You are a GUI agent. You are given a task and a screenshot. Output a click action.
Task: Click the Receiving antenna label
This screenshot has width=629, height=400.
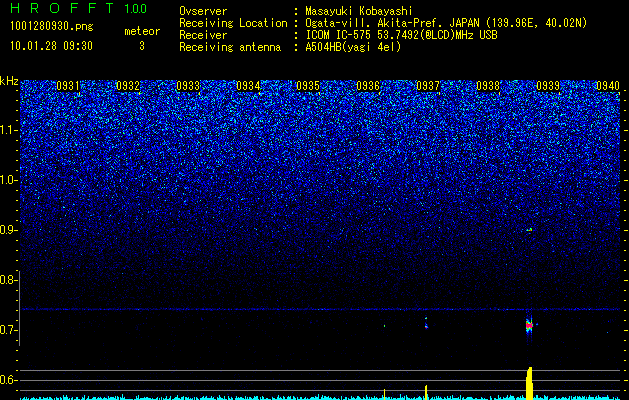click(230, 47)
